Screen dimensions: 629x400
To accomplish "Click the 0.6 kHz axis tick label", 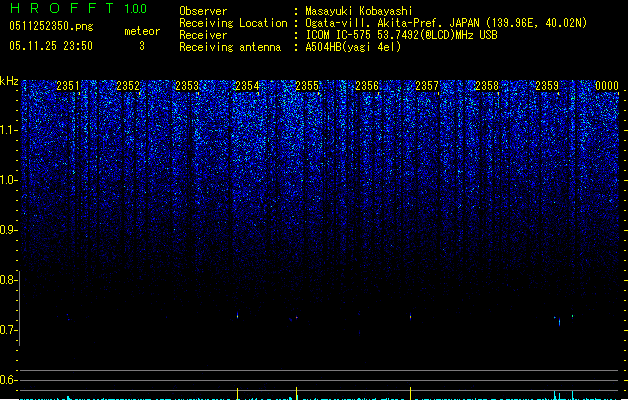I will 8,380.
